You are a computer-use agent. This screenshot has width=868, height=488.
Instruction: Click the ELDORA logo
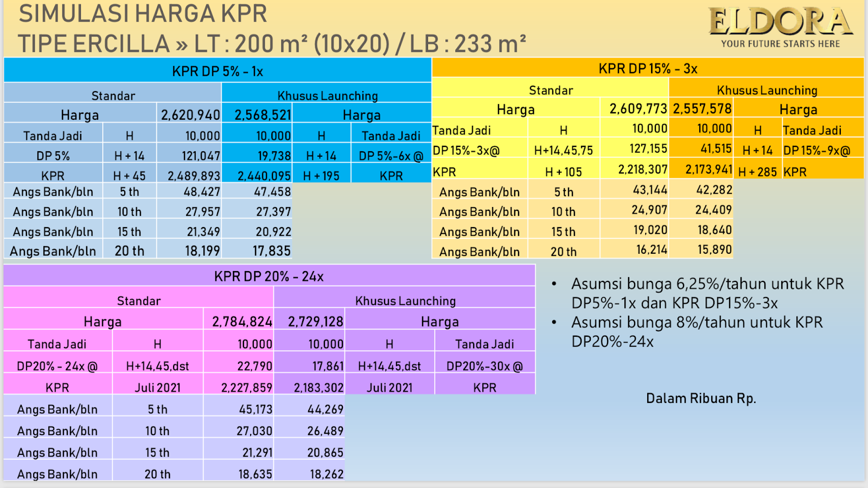tap(780, 22)
